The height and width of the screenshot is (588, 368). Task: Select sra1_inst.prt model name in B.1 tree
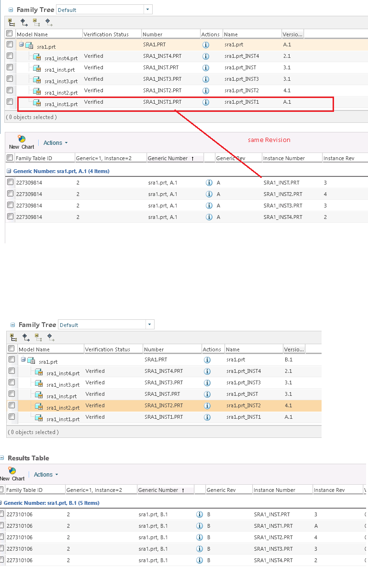pos(61,396)
